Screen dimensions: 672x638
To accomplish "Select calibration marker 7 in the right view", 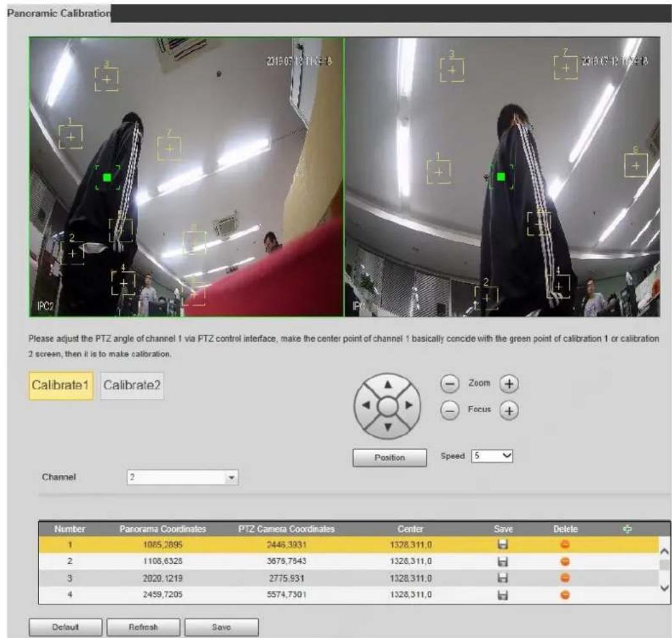I will coord(566,68).
